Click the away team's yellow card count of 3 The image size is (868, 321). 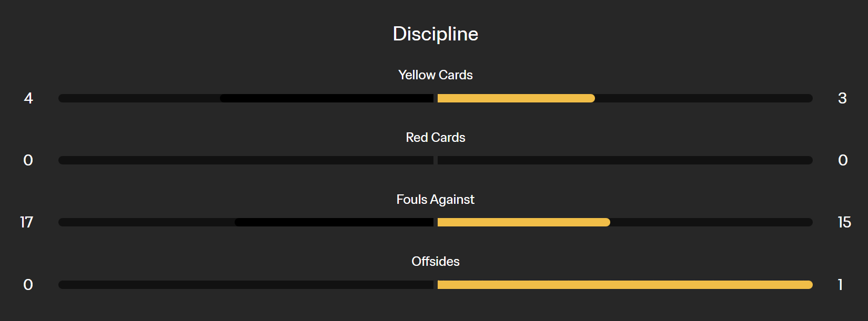tap(842, 98)
